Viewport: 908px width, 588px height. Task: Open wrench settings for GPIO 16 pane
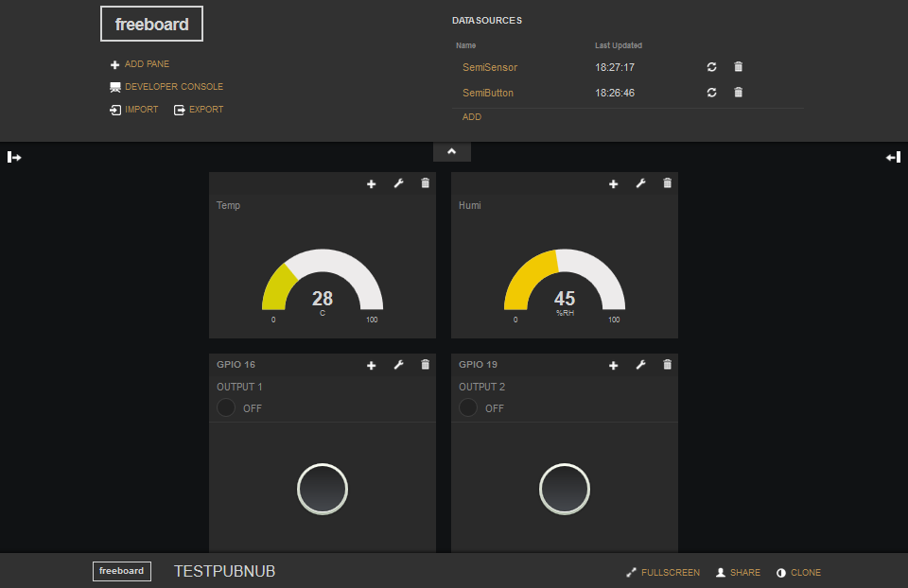[398, 365]
